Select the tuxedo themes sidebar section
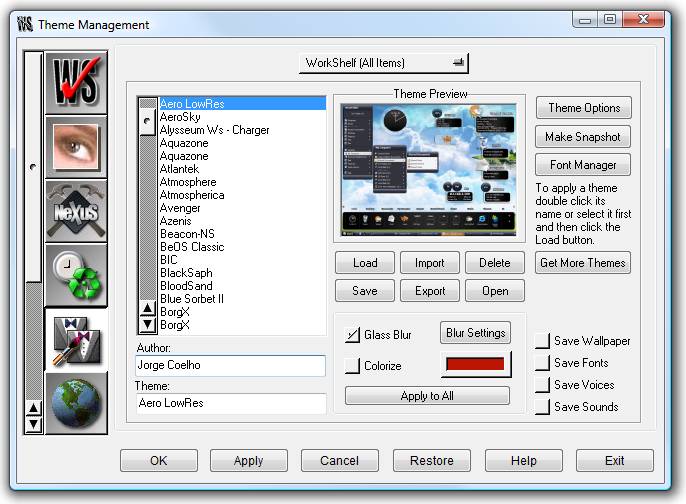The width and height of the screenshot is (686, 504). (76, 340)
